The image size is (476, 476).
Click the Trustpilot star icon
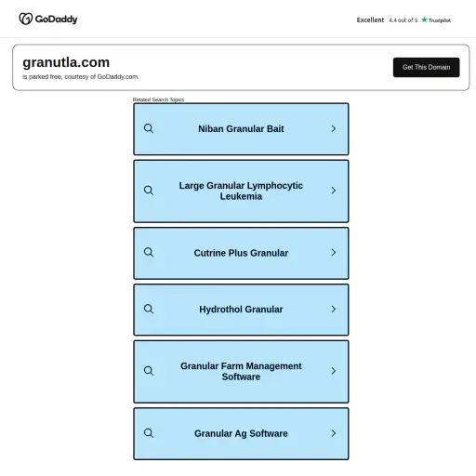tap(424, 20)
